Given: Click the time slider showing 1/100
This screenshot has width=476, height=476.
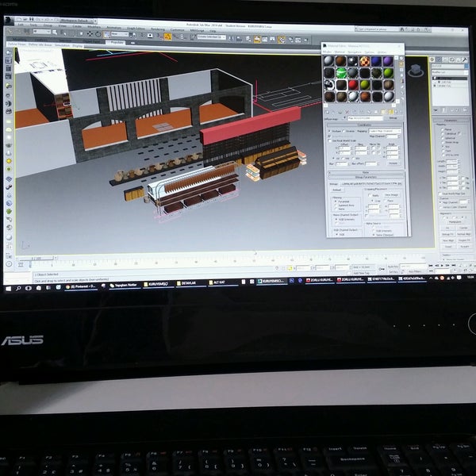Looking at the screenshot, I should [37, 259].
